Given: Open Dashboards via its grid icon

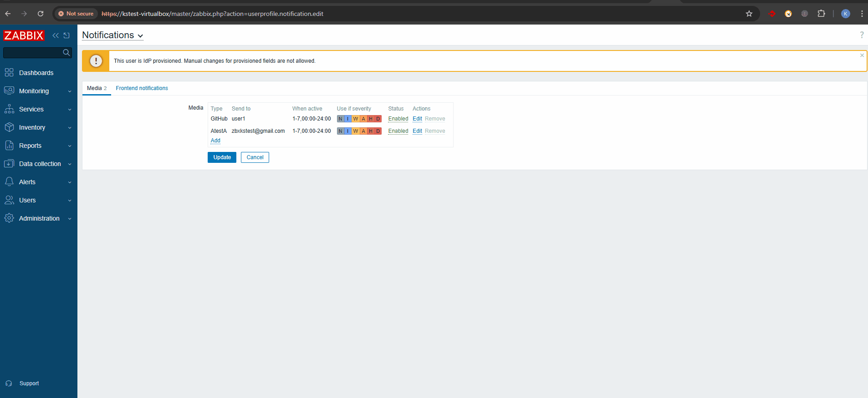Looking at the screenshot, I should pyautogui.click(x=9, y=72).
